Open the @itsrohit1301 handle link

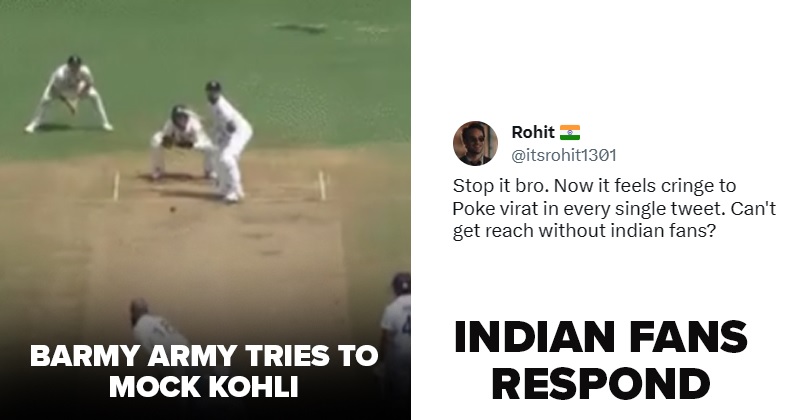point(564,155)
